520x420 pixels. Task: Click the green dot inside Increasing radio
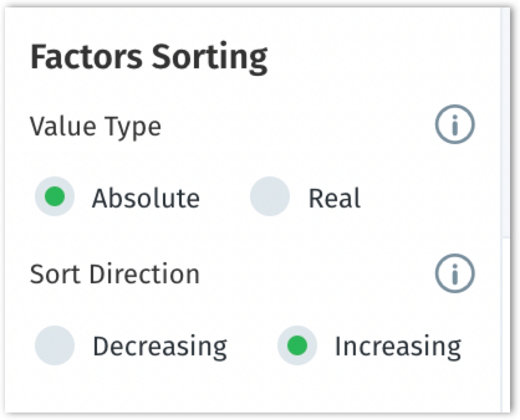297,345
